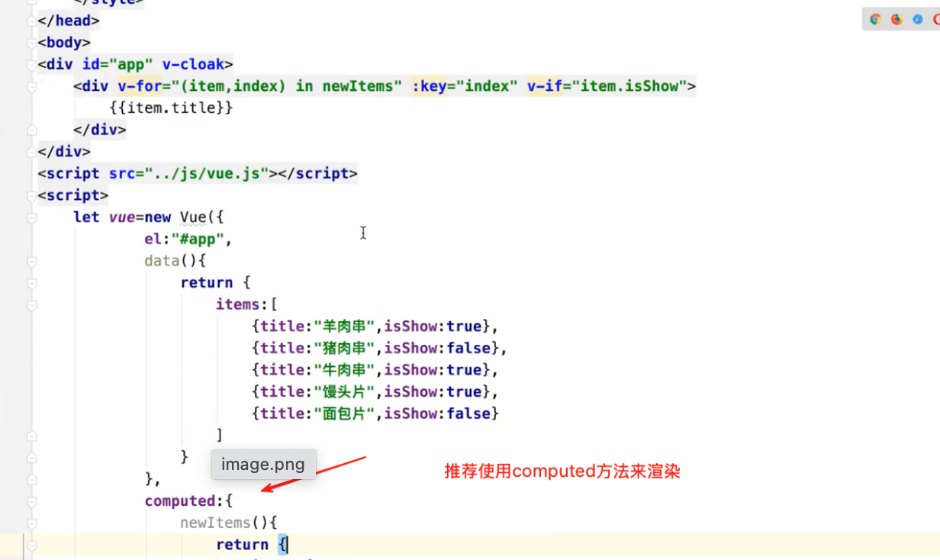Collapse the data(){ function fold marker
This screenshot has height=560, width=940.
point(32,261)
